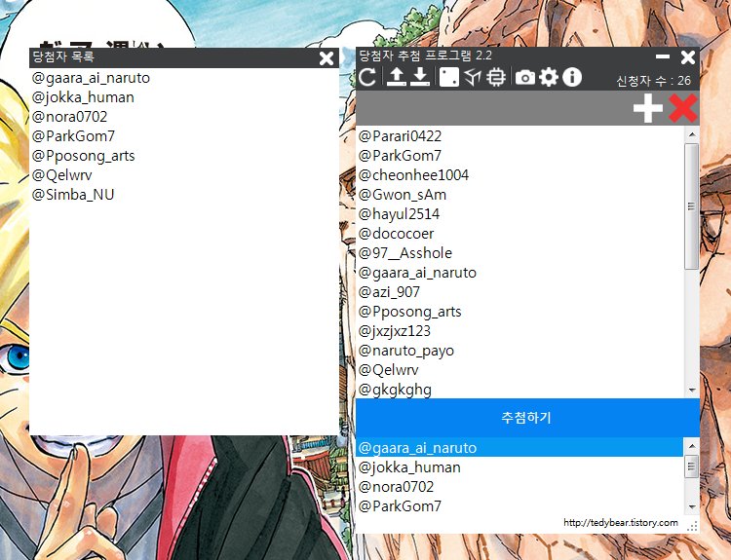Minimize the 추첨 프로그램 window
Screen dimensions: 731x560
(663, 56)
